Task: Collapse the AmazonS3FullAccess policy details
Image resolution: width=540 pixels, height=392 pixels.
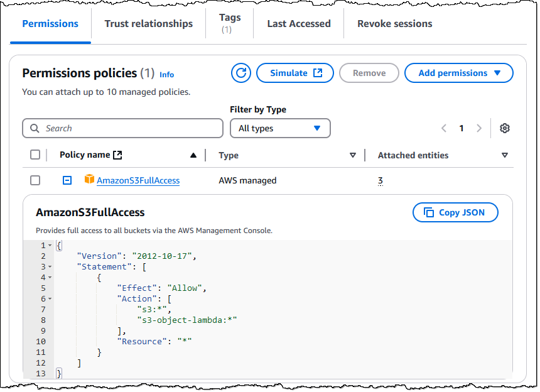Action: point(67,180)
